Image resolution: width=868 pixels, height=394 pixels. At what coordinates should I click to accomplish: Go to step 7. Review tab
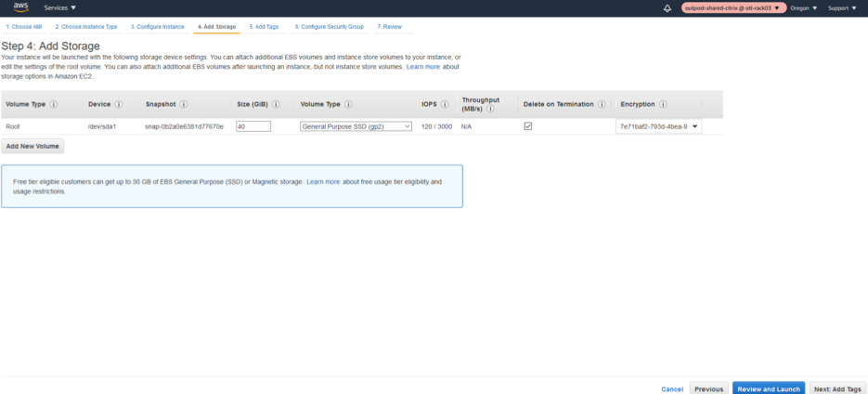(x=390, y=27)
